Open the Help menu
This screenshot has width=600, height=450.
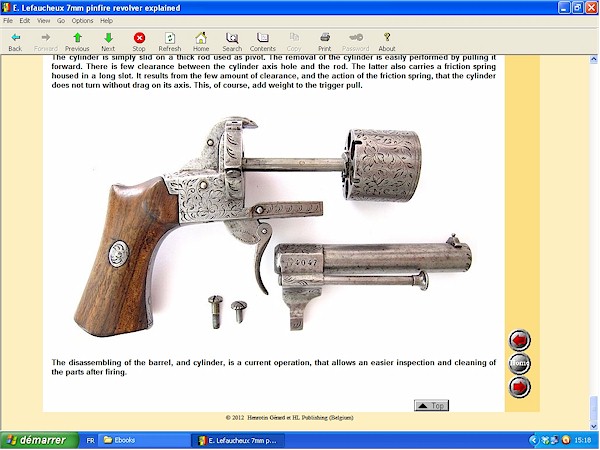click(x=106, y=21)
